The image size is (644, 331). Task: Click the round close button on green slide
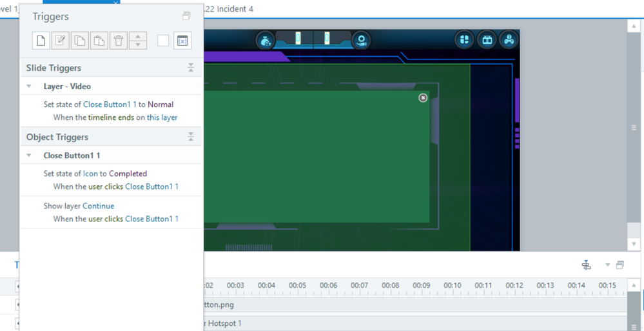coord(423,97)
